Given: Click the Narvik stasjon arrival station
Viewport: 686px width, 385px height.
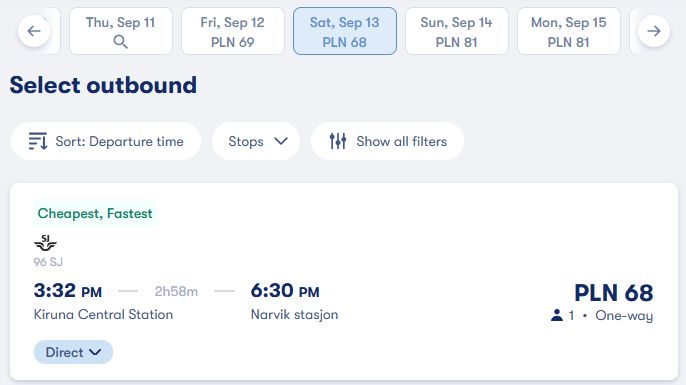Looking at the screenshot, I should 294,315.
